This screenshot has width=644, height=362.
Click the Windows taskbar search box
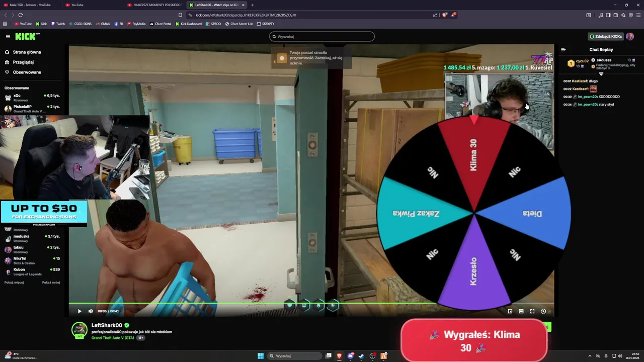pos(295,356)
